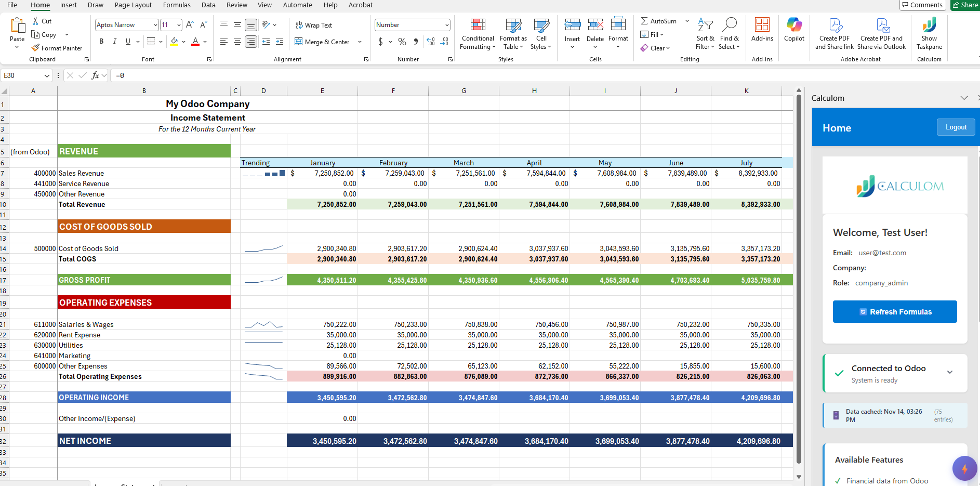980x486 pixels.
Task: Open the font name dropdown
Action: tap(155, 24)
